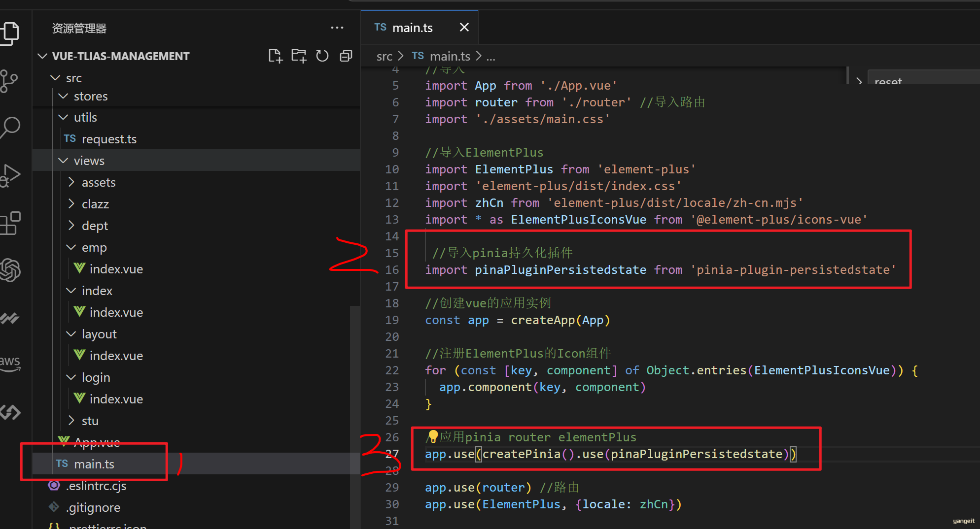This screenshot has width=980, height=529.
Task: Open index.vue under the emp folder
Action: coord(196,269)
